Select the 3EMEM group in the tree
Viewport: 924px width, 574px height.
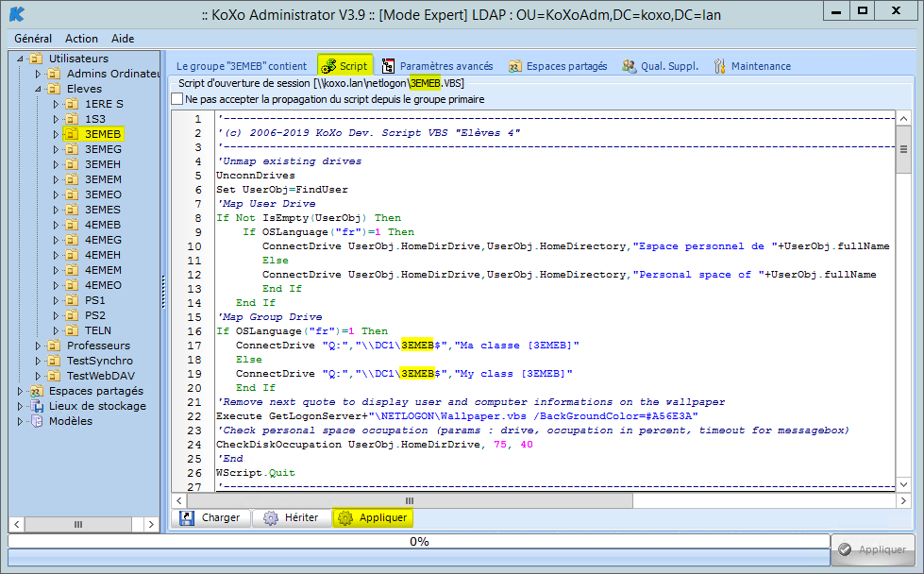103,179
